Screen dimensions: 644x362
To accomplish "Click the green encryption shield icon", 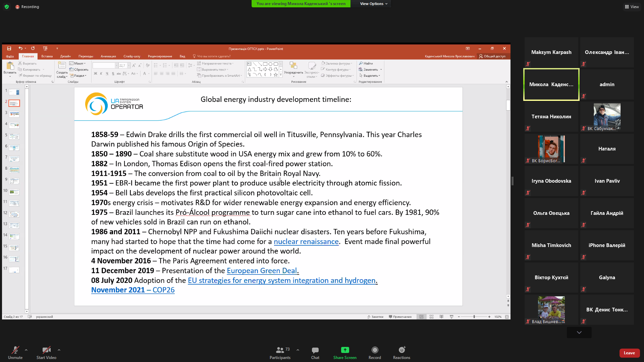I will coord(7,7).
